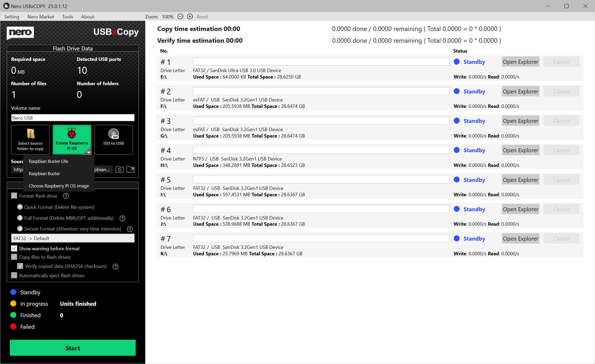Click the reset source folder icon

(120, 169)
